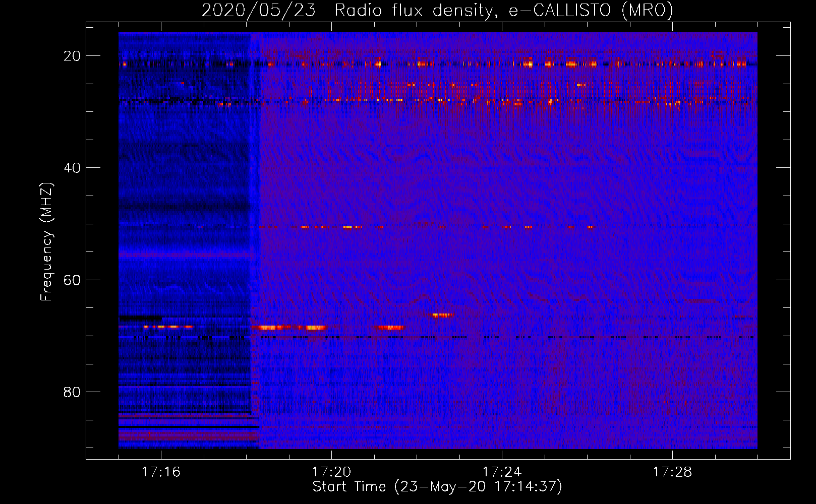This screenshot has height=504, width=816.
Task: Click the 'Start Time (23-May-20 17:14:37)' label
Action: (x=437, y=487)
